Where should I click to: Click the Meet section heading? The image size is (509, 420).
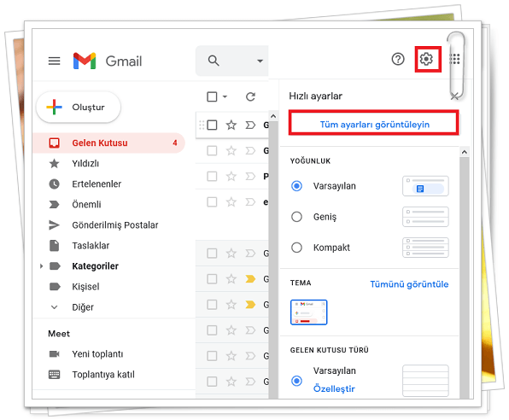pos(59,333)
